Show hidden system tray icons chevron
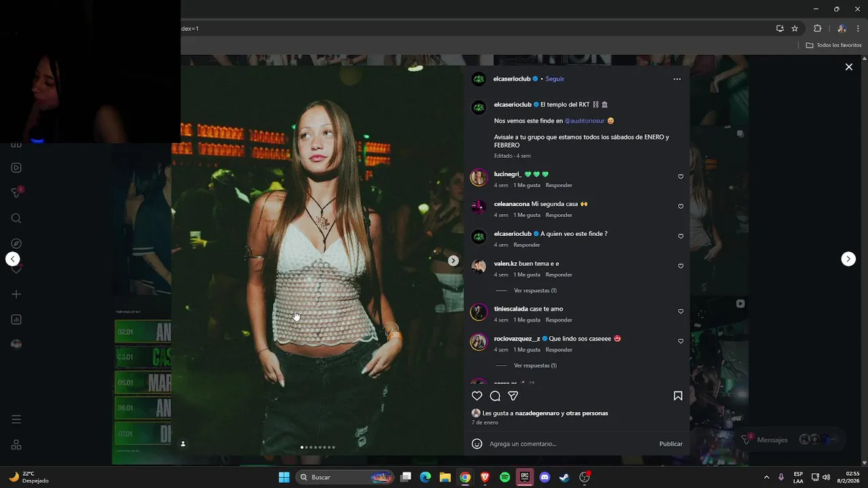Image resolution: width=868 pixels, height=488 pixels. (766, 477)
